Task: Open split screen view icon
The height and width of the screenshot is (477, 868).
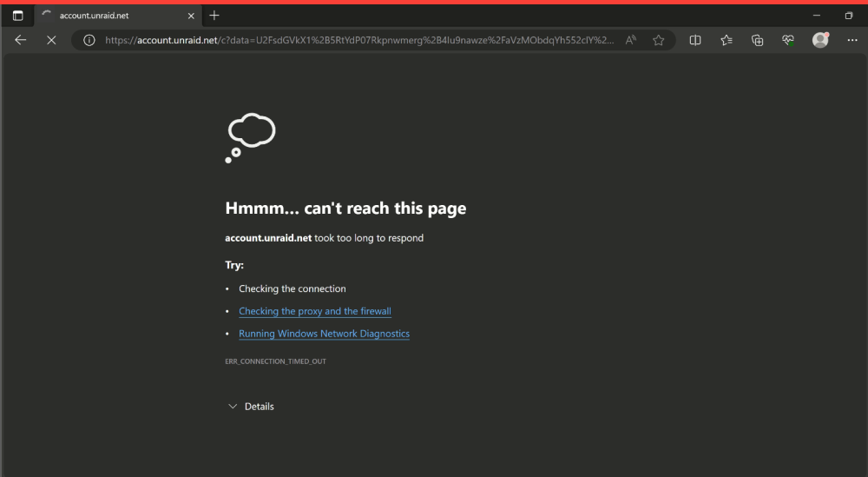Action: pyautogui.click(x=695, y=40)
